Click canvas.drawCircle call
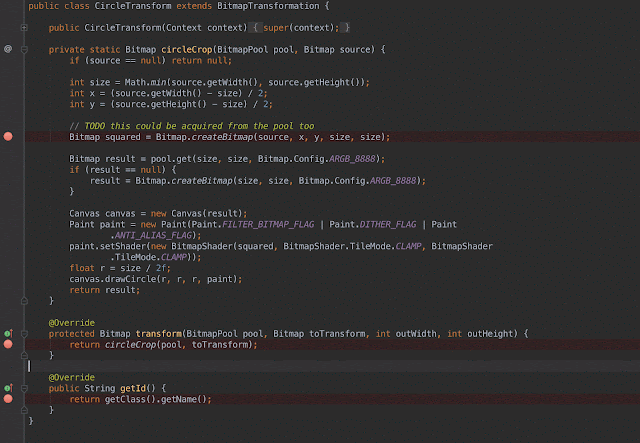 (156, 279)
